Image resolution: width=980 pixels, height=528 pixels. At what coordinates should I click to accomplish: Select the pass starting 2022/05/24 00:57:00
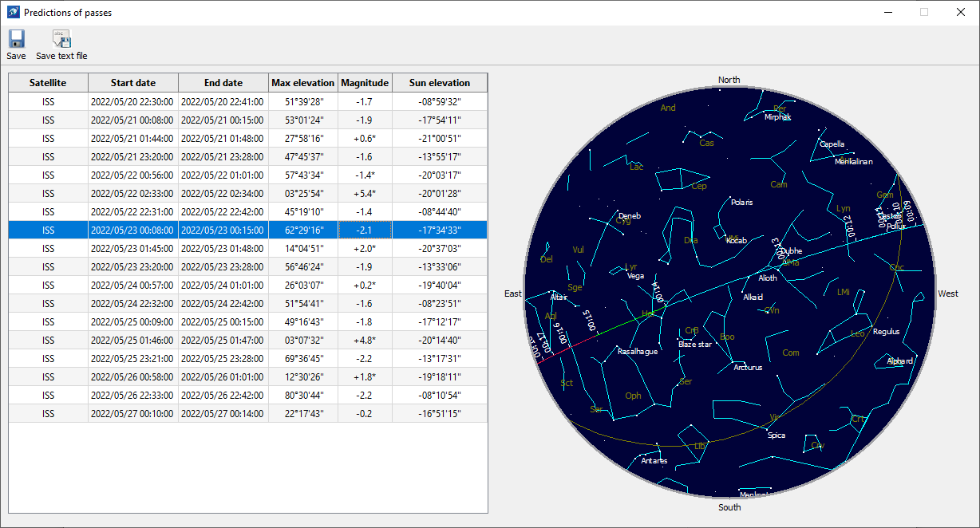[247, 285]
